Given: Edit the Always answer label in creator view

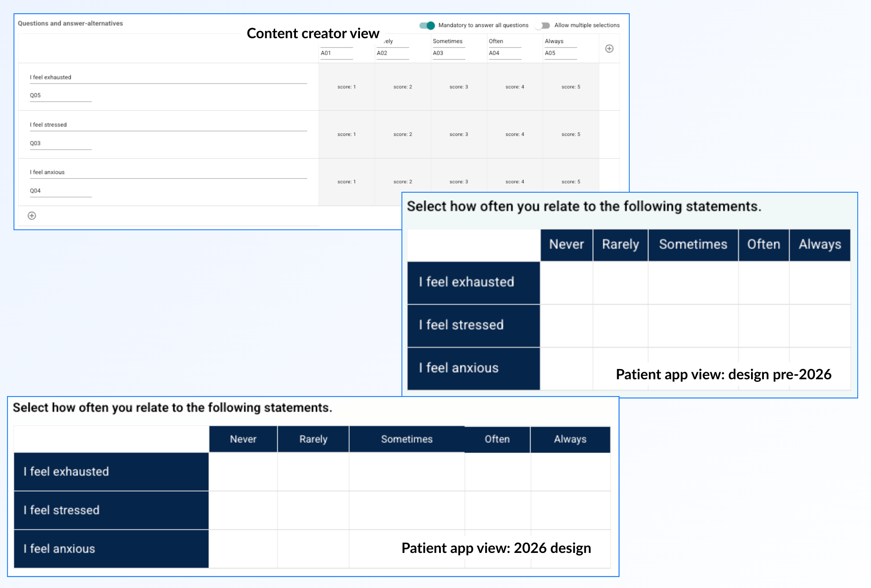Looking at the screenshot, I should coord(560,41).
